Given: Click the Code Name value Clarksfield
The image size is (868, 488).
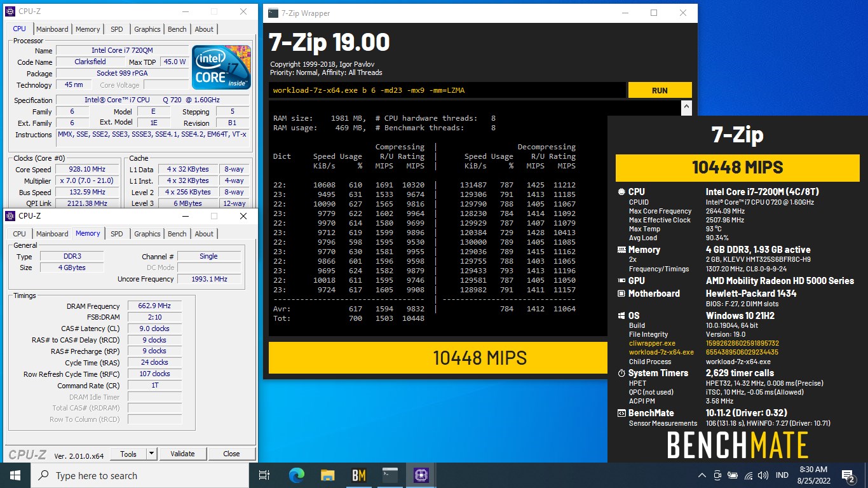Looking at the screenshot, I should click(90, 62).
